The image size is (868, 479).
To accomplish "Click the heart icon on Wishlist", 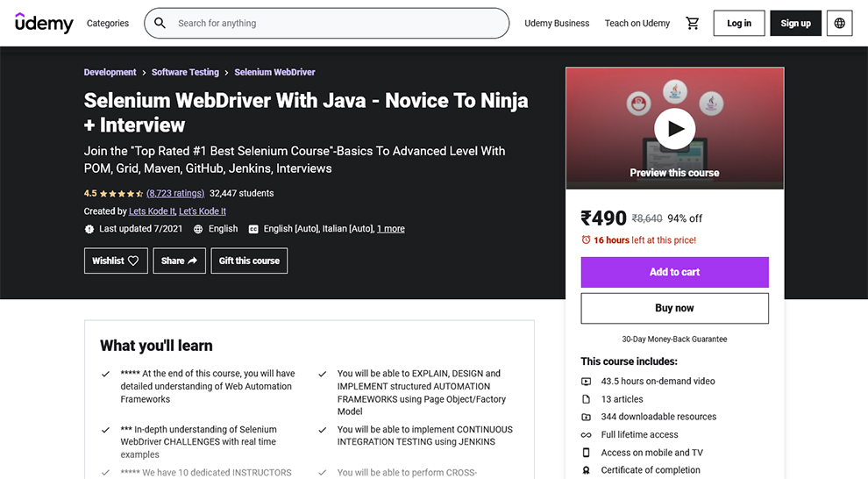I will tap(133, 261).
